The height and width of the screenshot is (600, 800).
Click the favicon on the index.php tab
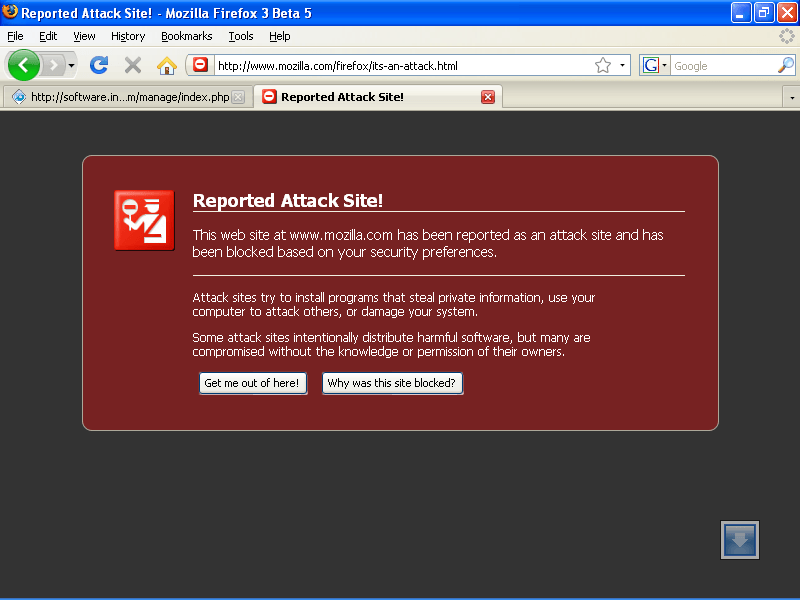pos(18,96)
